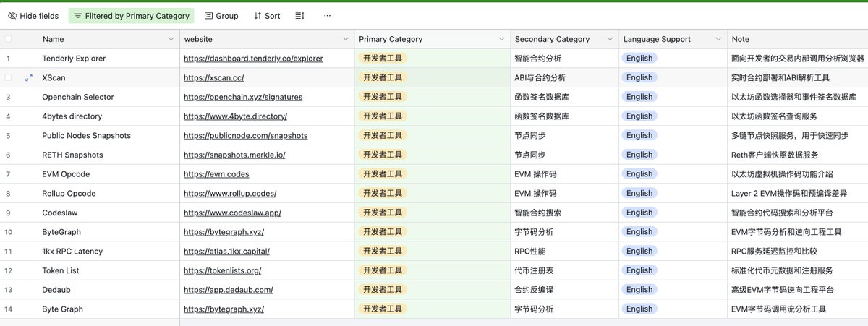868x326 pixels.
Task: Click row number 3 in the grid
Action: [x=9, y=97]
